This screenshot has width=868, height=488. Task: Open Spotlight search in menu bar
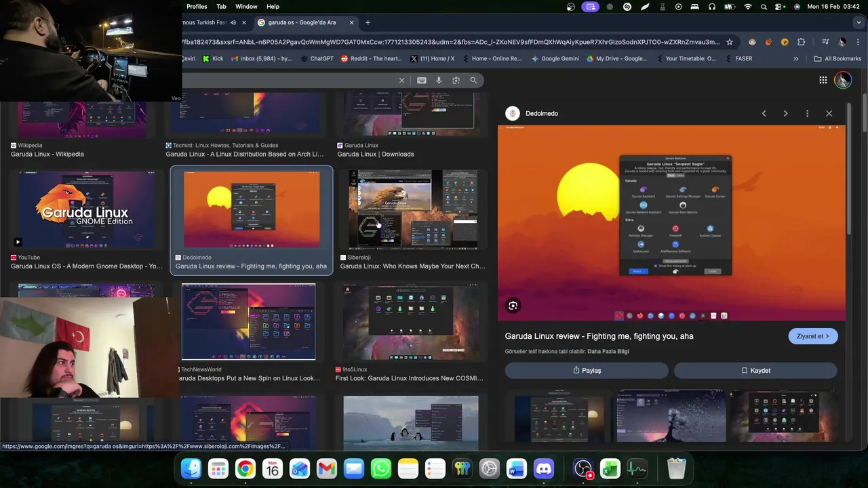click(764, 7)
